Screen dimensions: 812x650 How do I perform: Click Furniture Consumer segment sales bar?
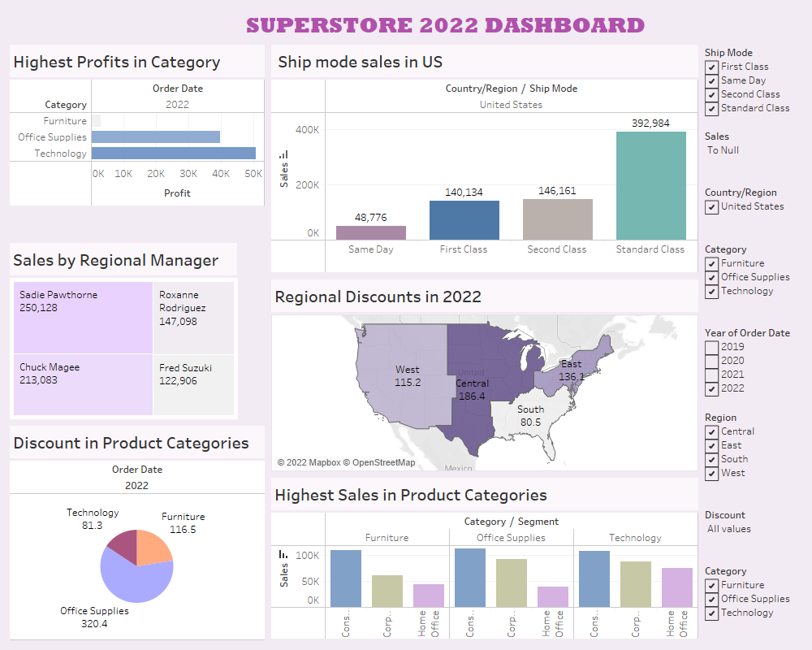tap(345, 578)
